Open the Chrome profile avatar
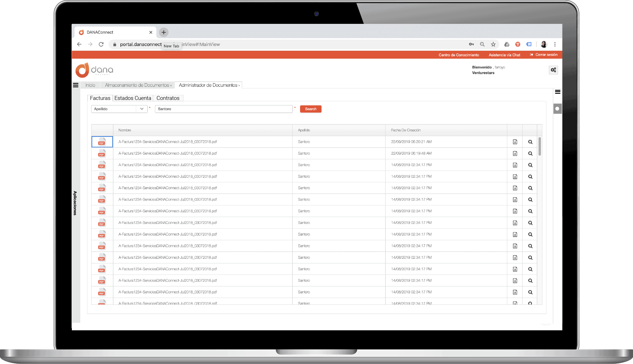 (544, 44)
